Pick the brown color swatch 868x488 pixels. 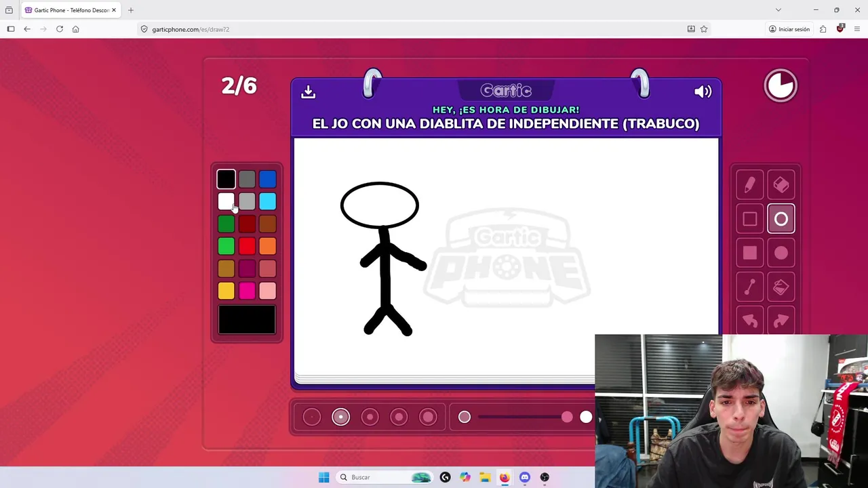pos(267,224)
